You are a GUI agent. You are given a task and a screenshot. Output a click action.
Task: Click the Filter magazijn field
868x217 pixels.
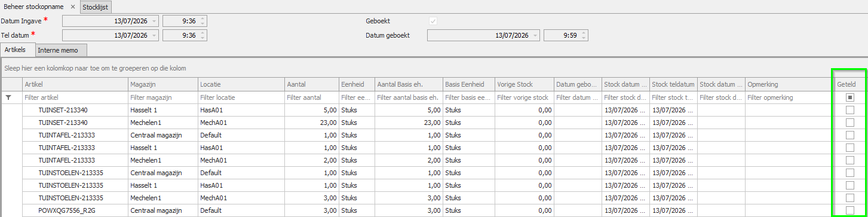click(163, 97)
